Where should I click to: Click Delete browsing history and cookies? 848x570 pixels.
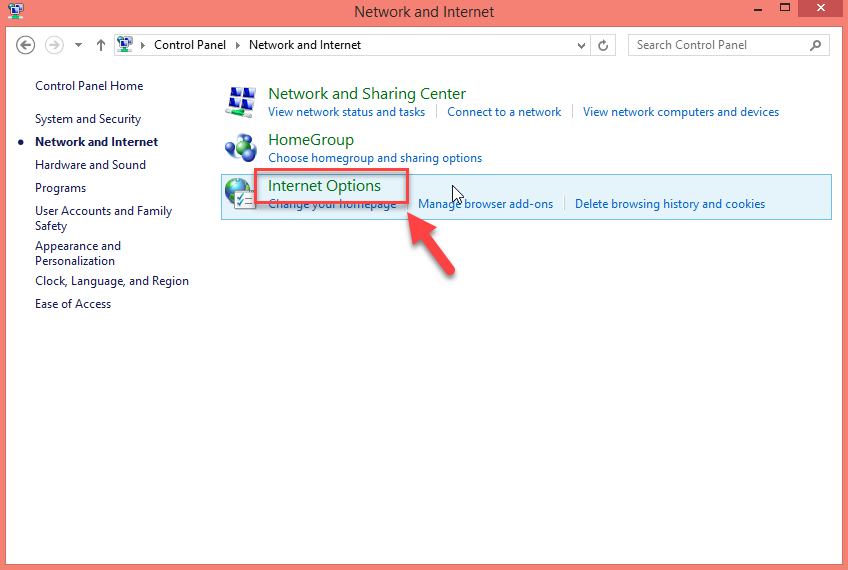tap(669, 204)
